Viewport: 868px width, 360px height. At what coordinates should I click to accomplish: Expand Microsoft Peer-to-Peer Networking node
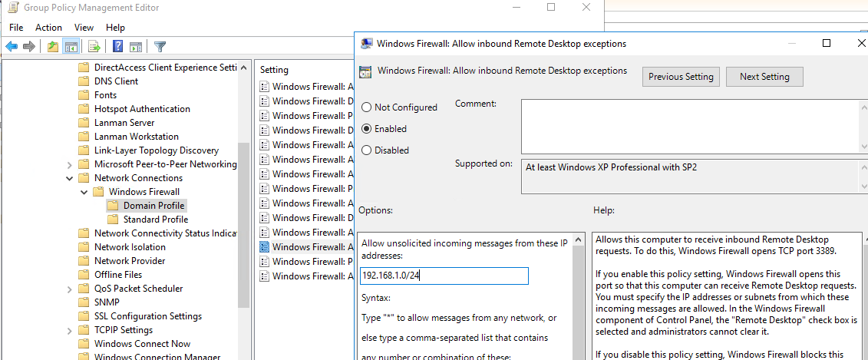(69, 164)
